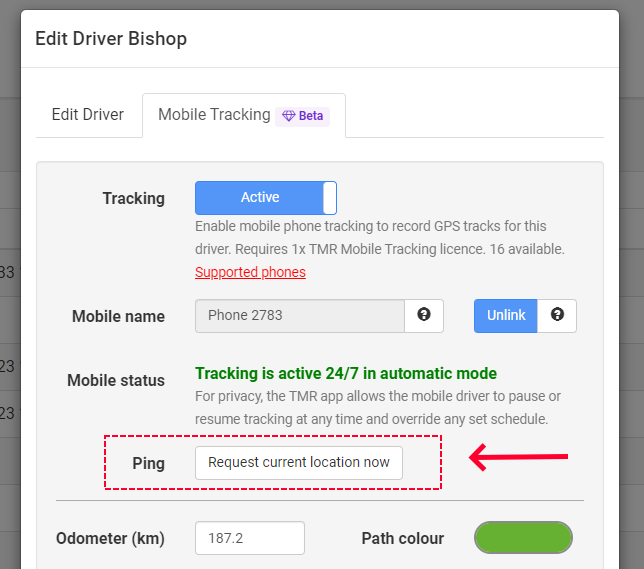
Task: Open the green Path colour swatch
Action: [x=523, y=537]
